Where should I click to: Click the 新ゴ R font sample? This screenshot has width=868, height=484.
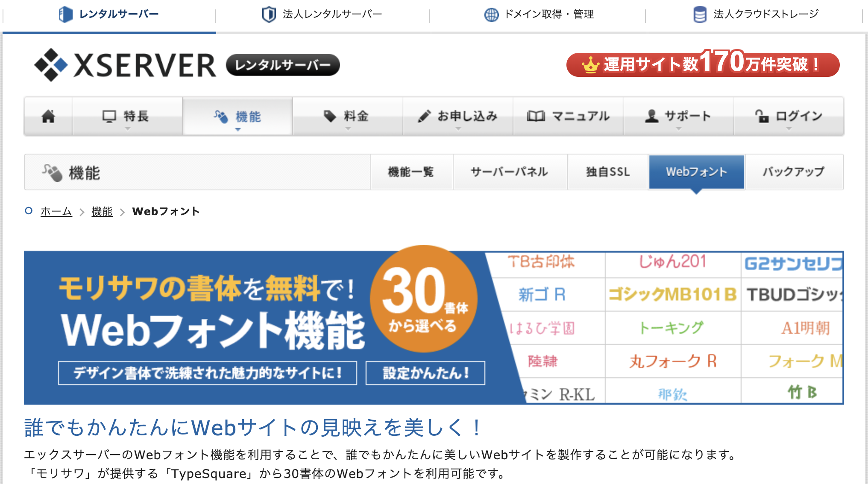click(x=542, y=294)
